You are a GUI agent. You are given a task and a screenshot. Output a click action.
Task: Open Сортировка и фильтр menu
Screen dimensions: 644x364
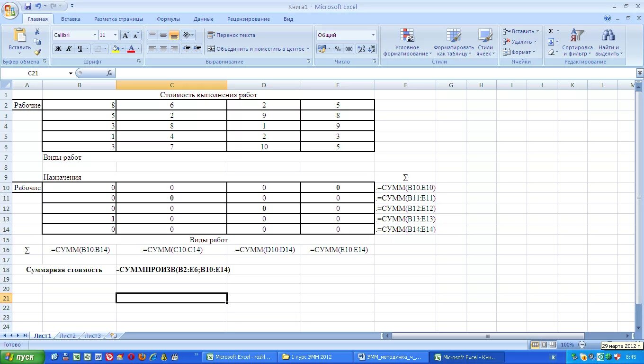(577, 42)
